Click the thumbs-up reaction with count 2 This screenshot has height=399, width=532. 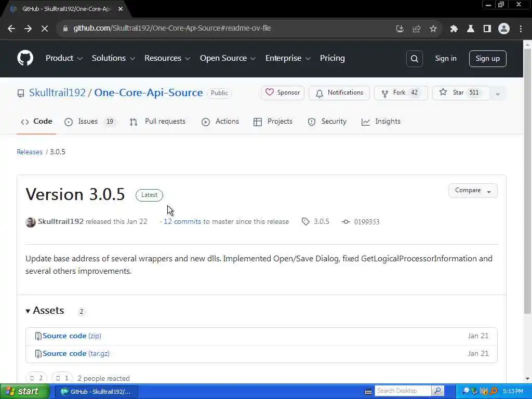[36, 378]
